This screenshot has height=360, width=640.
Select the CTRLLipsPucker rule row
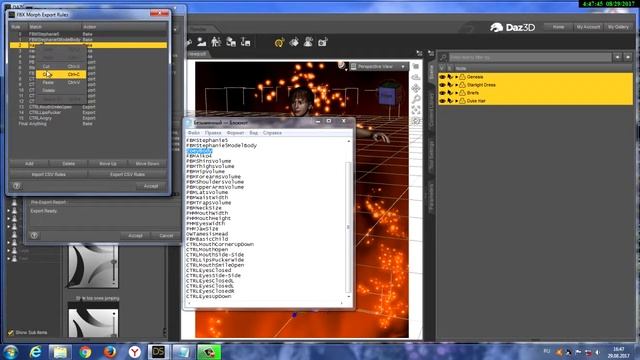click(88, 112)
